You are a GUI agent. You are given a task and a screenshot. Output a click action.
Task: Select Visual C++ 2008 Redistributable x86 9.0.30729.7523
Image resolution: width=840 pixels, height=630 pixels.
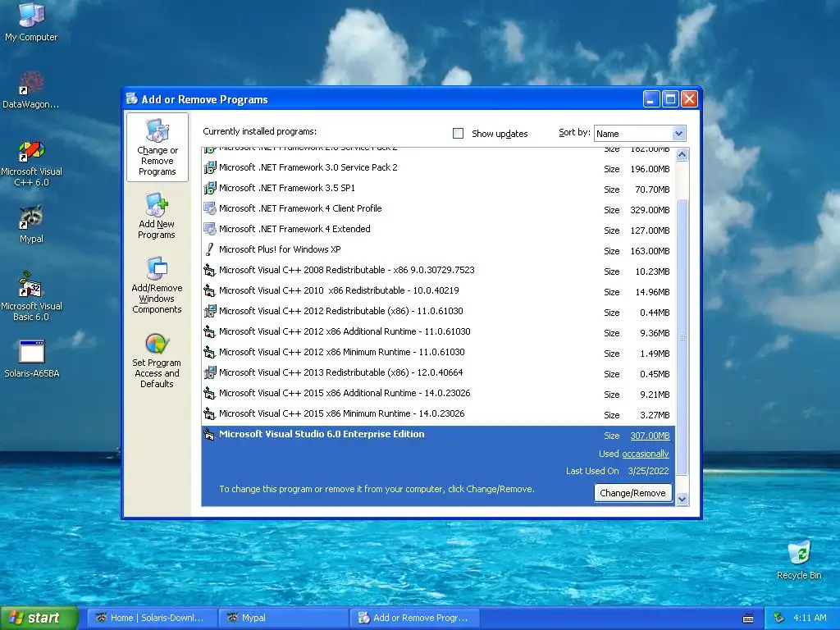coord(438,271)
